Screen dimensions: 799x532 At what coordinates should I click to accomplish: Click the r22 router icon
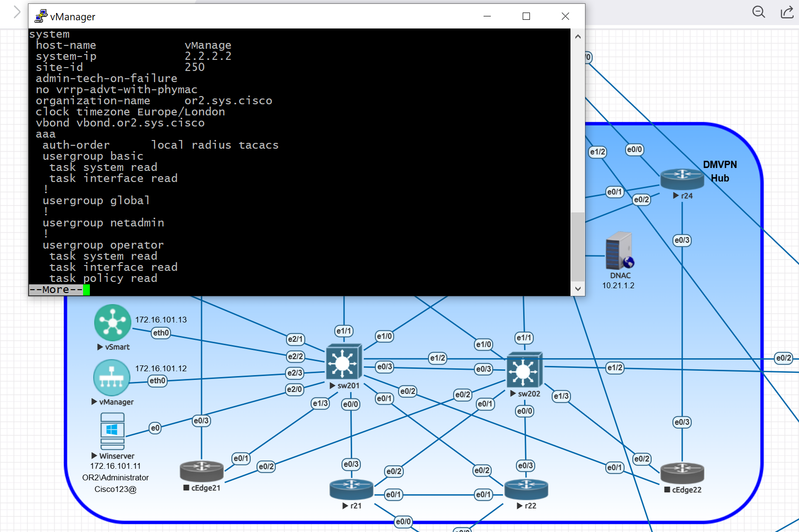coord(526,489)
